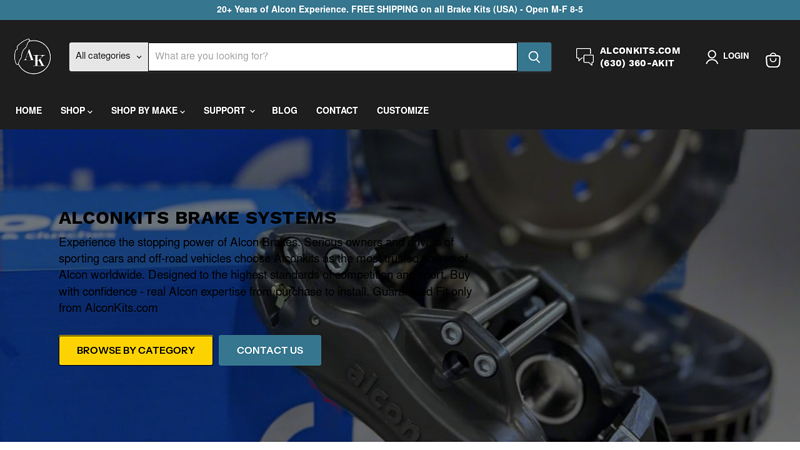Open the All categories dropdown
The height and width of the screenshot is (450, 800).
tap(109, 57)
